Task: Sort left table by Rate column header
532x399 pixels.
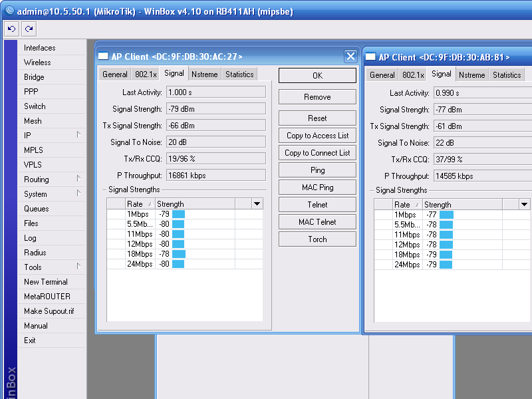Action: [139, 203]
